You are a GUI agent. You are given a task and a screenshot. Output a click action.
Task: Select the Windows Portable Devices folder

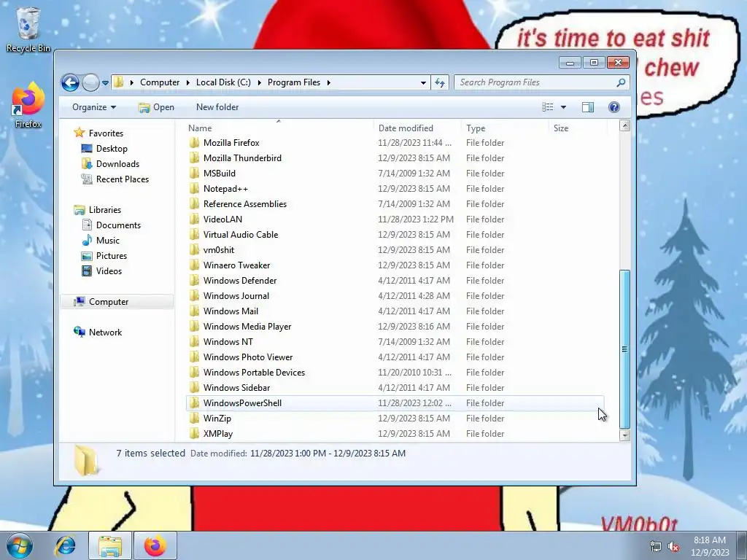(254, 373)
